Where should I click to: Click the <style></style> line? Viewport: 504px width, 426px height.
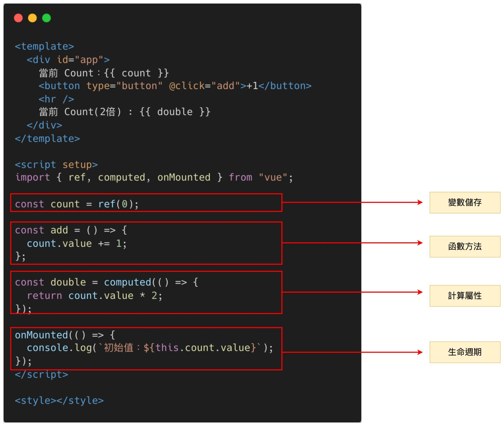[59, 401]
